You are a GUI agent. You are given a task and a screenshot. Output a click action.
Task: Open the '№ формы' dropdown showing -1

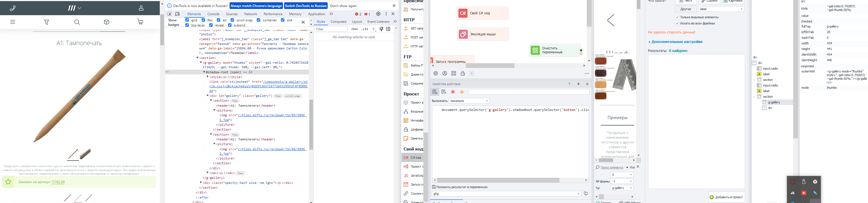622,181
